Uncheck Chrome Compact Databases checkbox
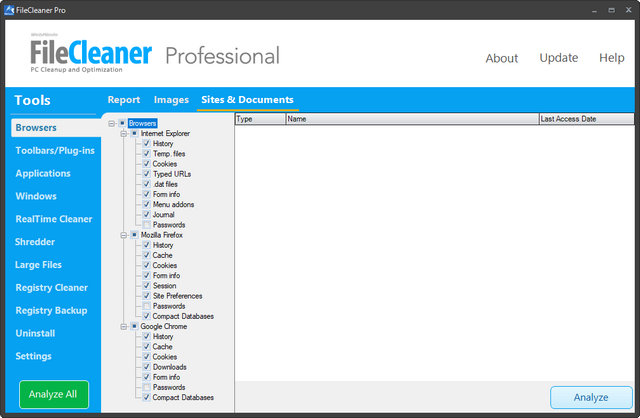Screen dimensions: 640x418 pos(147,397)
